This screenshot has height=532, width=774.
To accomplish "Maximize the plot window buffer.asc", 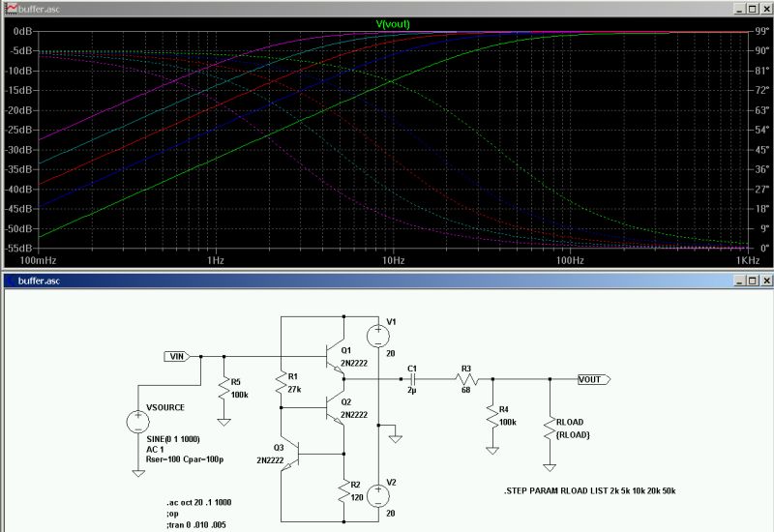I will pyautogui.click(x=752, y=9).
